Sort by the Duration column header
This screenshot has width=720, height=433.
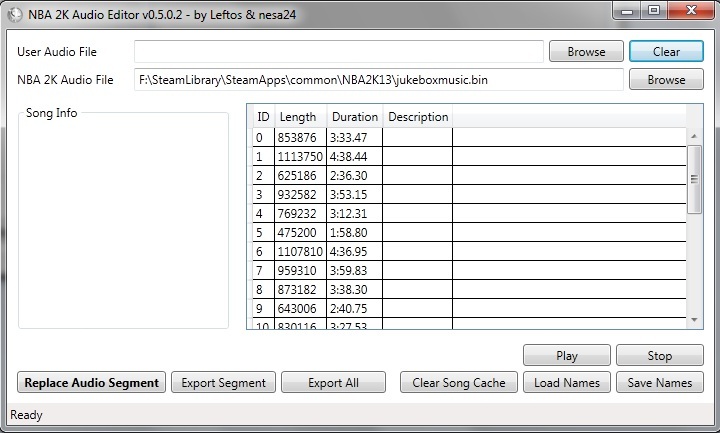coord(354,117)
